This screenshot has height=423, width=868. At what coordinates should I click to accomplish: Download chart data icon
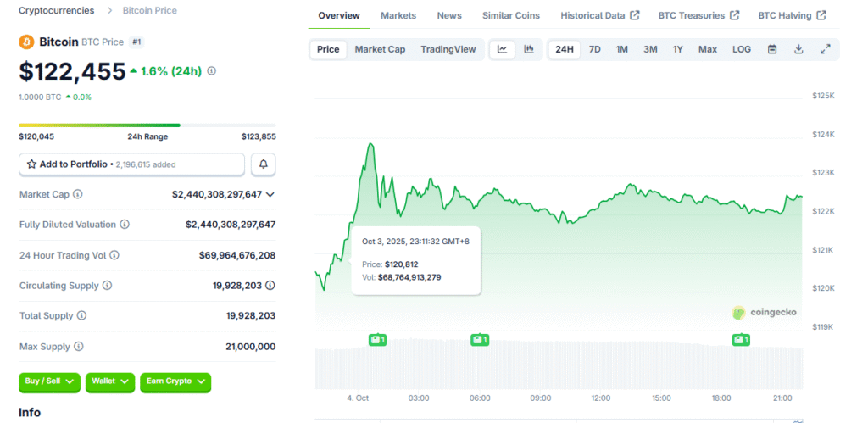coord(798,49)
